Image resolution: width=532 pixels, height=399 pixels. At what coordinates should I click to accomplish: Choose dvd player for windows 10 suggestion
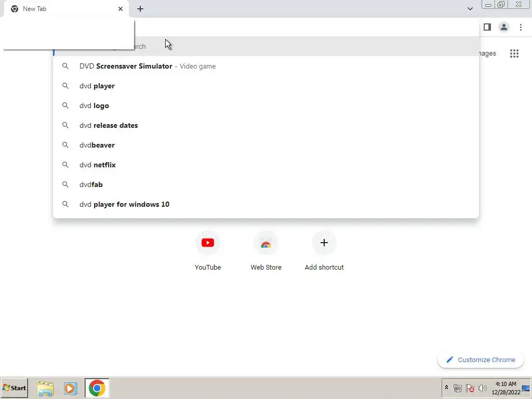[x=266, y=204]
